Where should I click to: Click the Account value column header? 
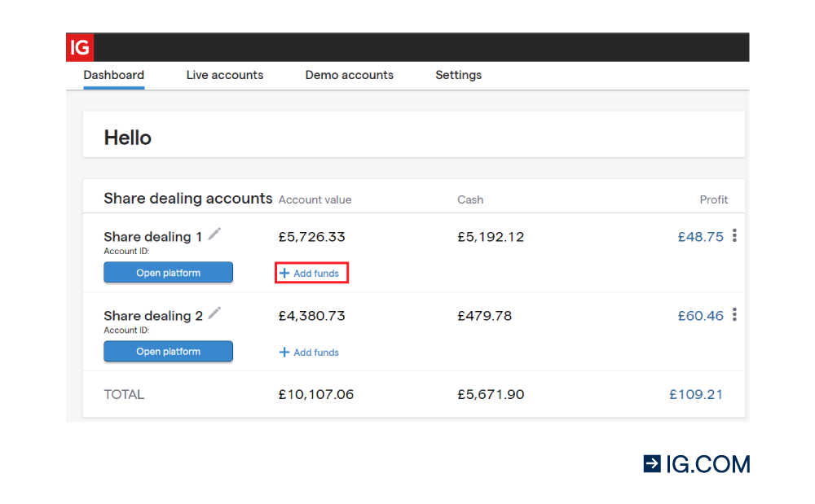[315, 199]
